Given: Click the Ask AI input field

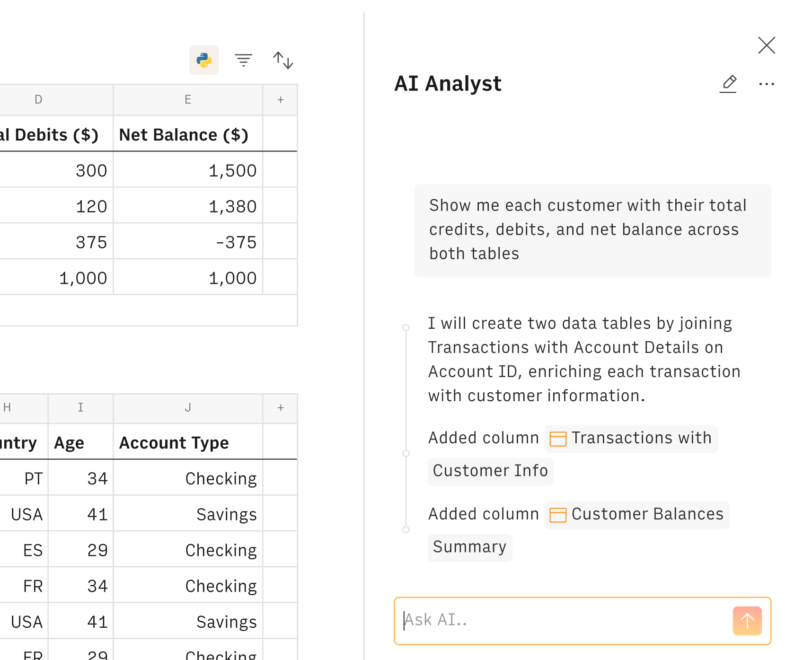Looking at the screenshot, I should click(x=563, y=621).
